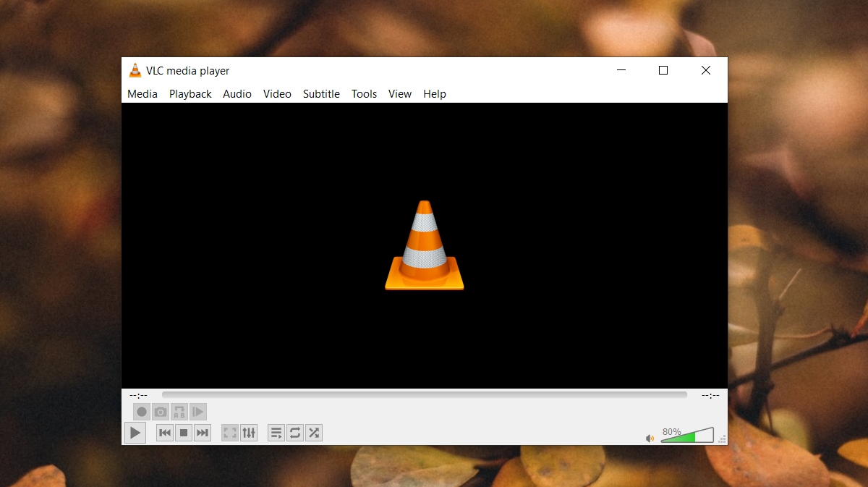This screenshot has height=487, width=868.
Task: Click the VLC cone icon in the title bar
Action: coord(135,70)
